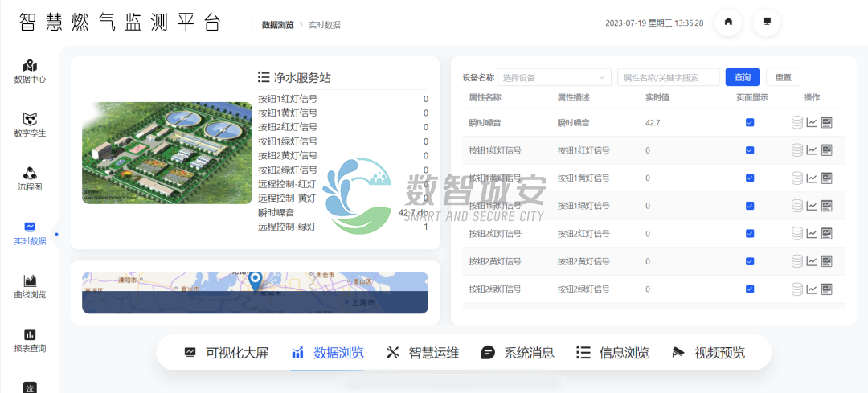The height and width of the screenshot is (393, 868).
Task: Toggle 页面显示 checkbox for 按钮1绿灯信号
Action: [x=750, y=206]
